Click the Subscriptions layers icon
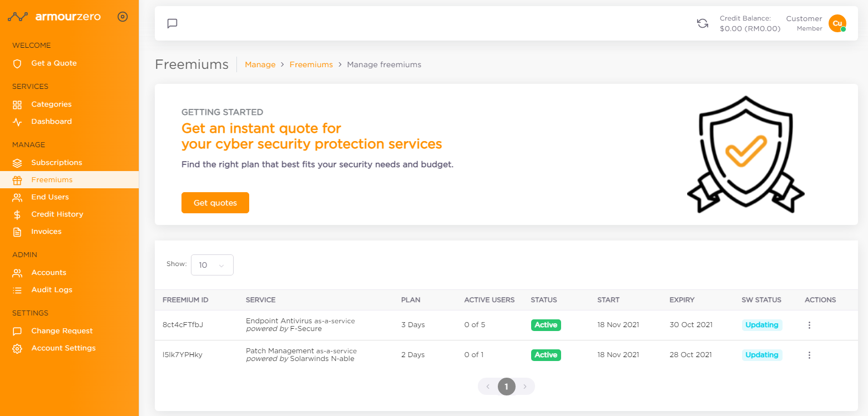 point(17,163)
